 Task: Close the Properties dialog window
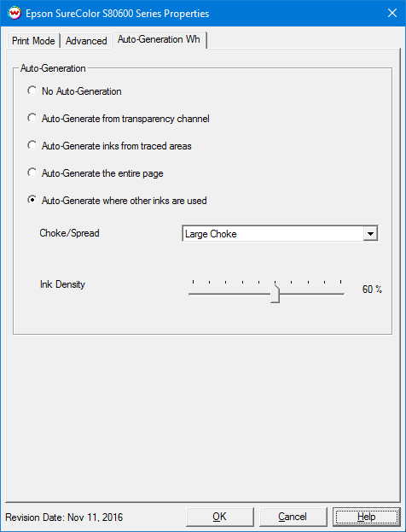[392, 13]
